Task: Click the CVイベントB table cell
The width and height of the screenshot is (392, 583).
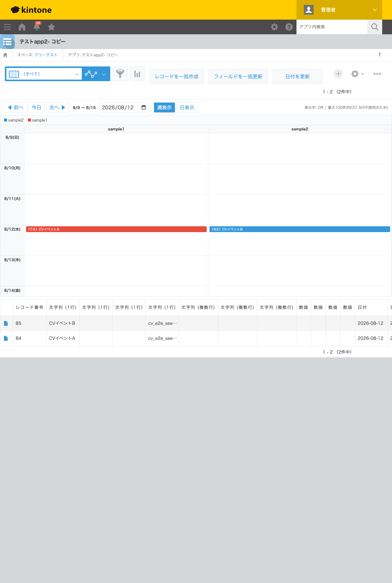Action: 63,323
